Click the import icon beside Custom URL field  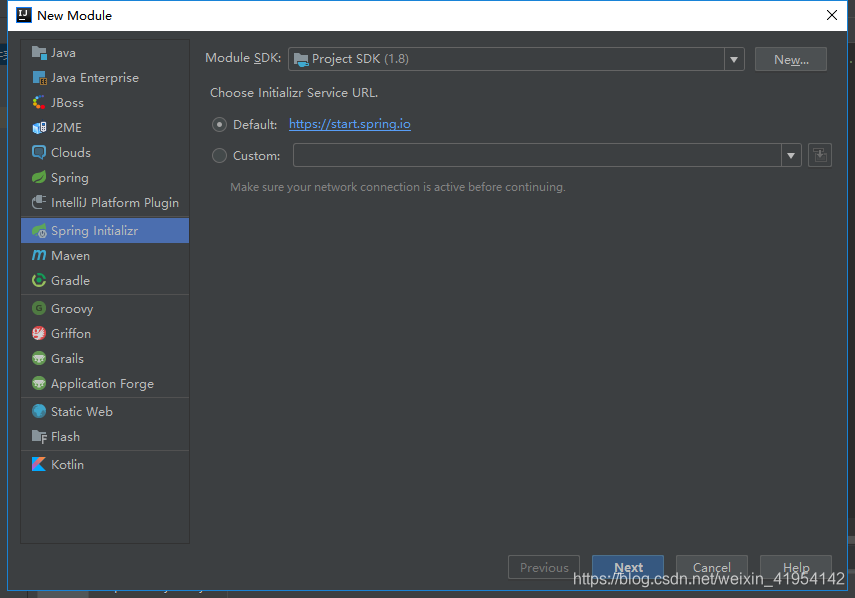point(820,155)
